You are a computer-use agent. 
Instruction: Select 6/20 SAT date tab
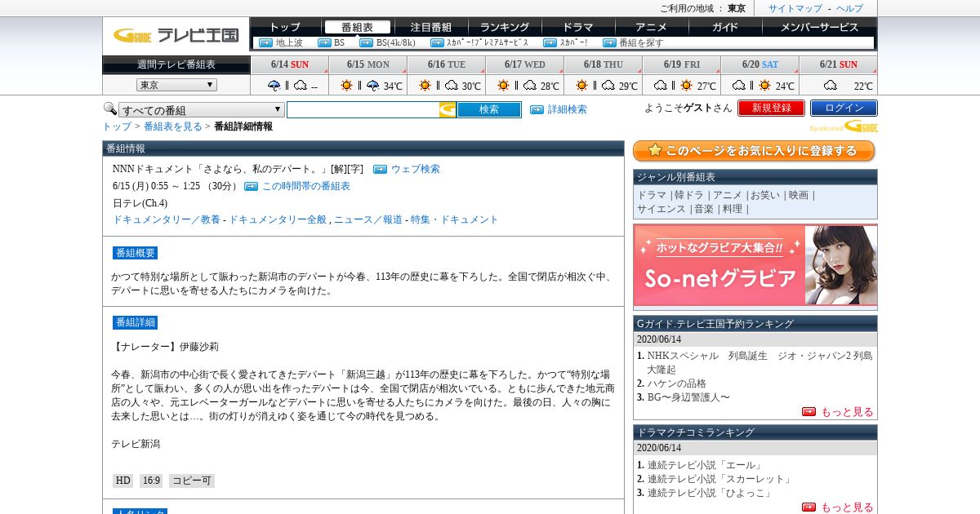pos(759,64)
